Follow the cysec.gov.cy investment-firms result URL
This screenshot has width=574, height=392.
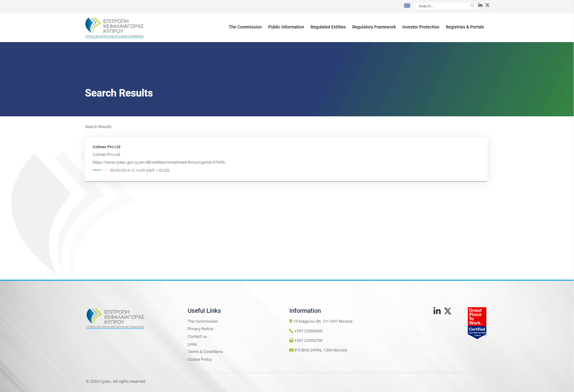click(x=159, y=162)
